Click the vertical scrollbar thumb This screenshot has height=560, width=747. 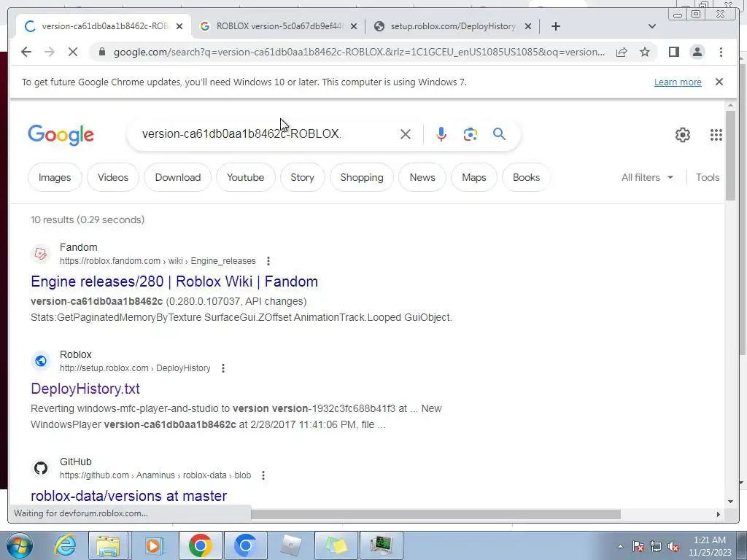pos(730,155)
